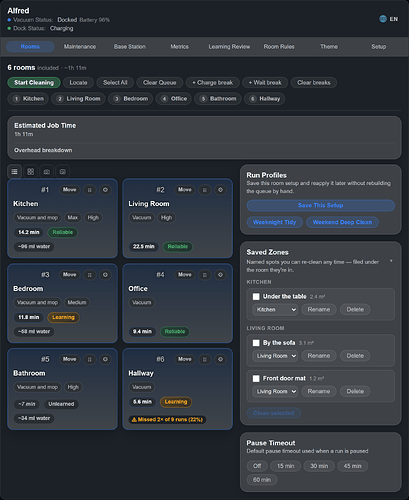Click the drag-handle icon on Living Room card
Image resolution: width=409 pixels, height=500 pixels.
pos(205,190)
